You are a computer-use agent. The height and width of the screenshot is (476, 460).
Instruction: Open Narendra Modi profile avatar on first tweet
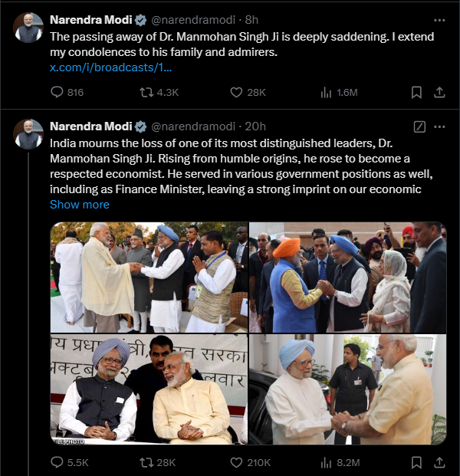(28, 28)
